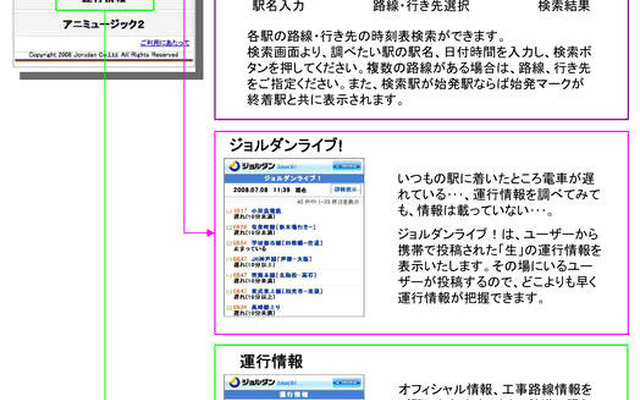Click the Jorudan logo in 運行情報 screenshot

pos(252,382)
